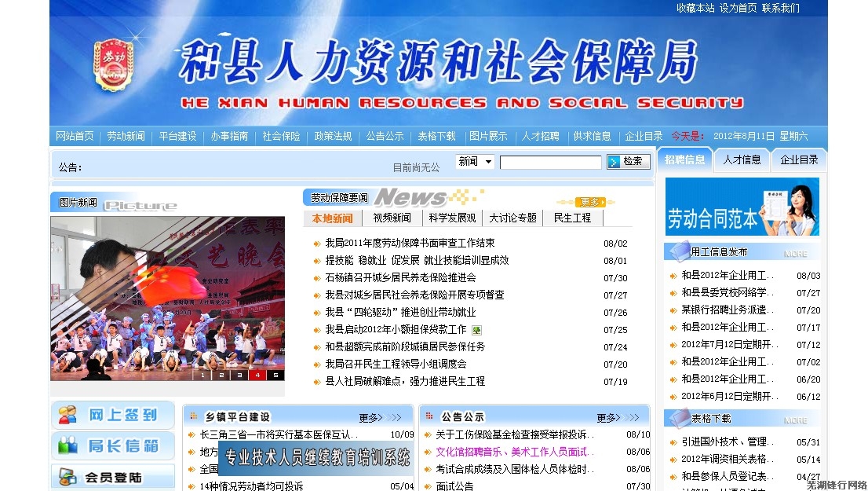Click the 表格下载 header icon
Viewport: 868px width, 491px height.
(x=679, y=419)
